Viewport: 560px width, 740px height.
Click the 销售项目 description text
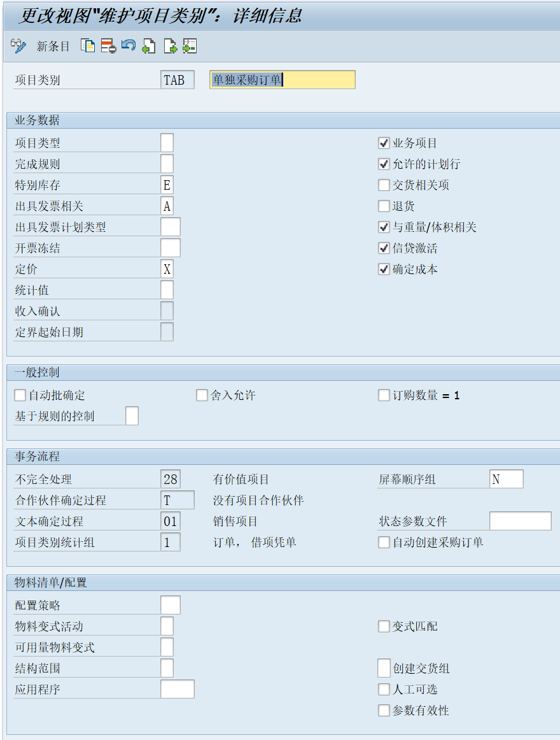pos(235,522)
